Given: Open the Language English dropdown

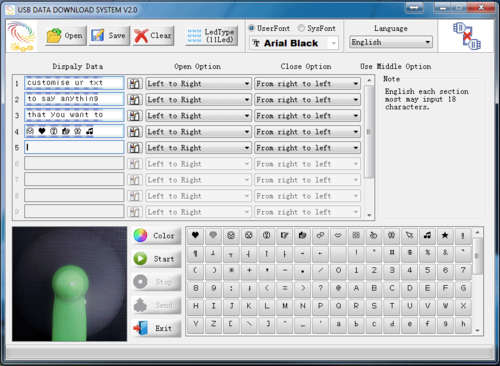Looking at the screenshot, I should pos(391,42).
